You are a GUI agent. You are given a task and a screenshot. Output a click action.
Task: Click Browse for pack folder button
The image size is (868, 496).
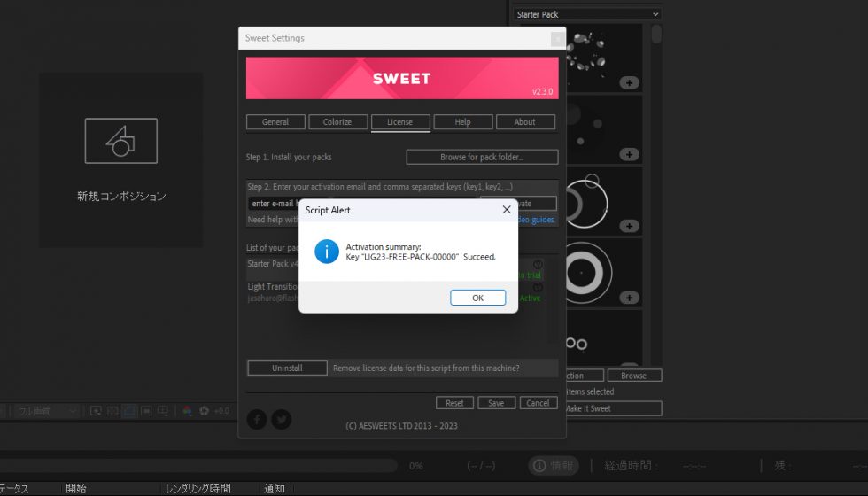pos(482,158)
